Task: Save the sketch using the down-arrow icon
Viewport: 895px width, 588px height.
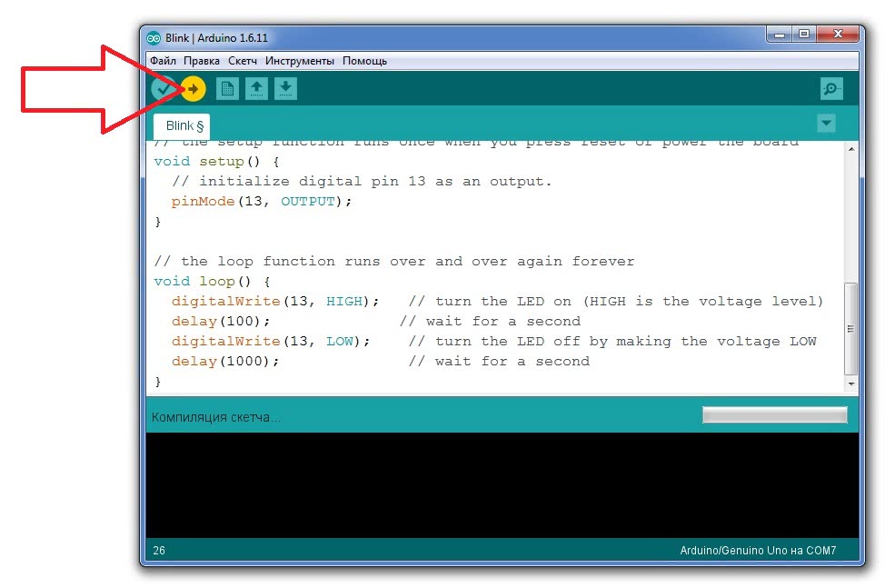Action: point(285,89)
